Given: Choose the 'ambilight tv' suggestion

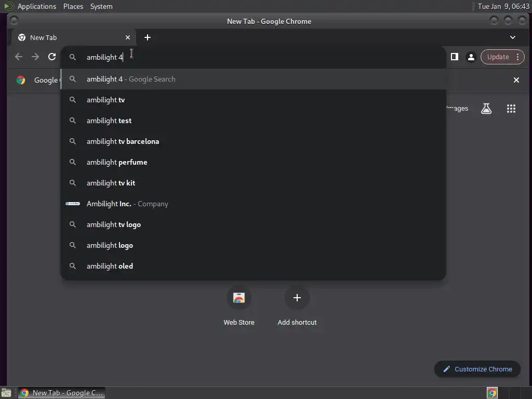Looking at the screenshot, I should [x=253, y=100].
